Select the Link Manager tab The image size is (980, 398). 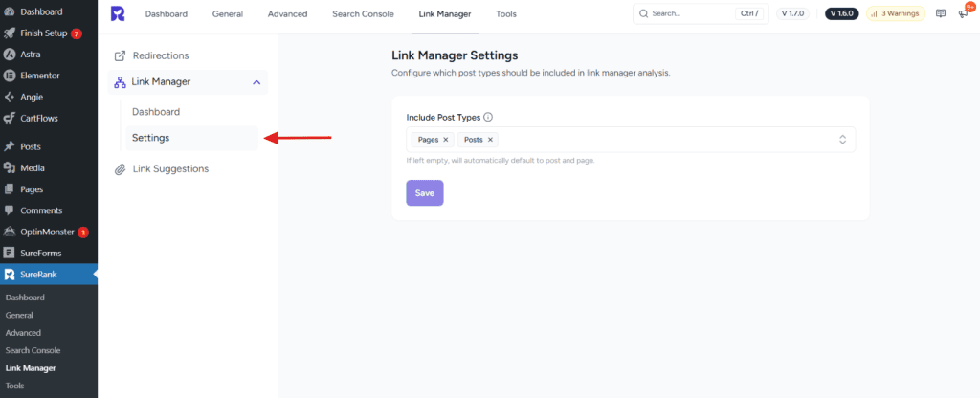click(x=445, y=13)
